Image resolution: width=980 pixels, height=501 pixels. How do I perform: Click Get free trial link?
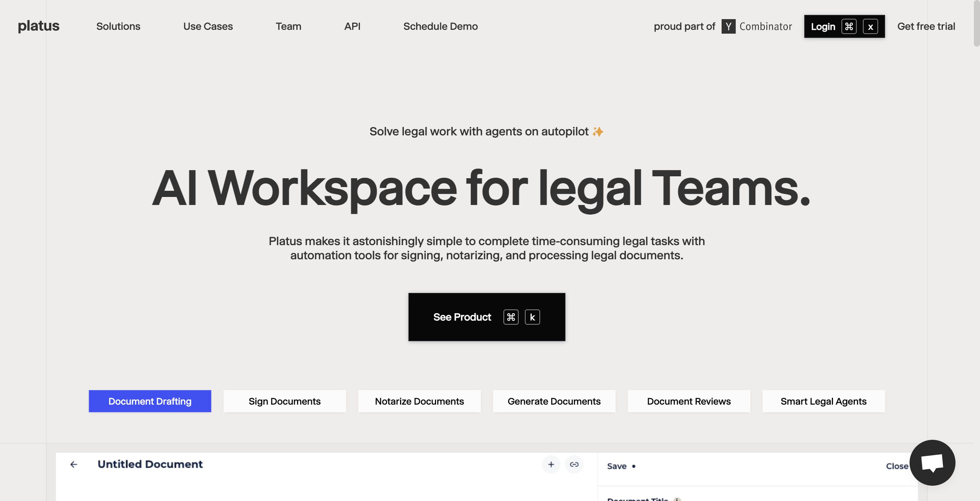926,26
